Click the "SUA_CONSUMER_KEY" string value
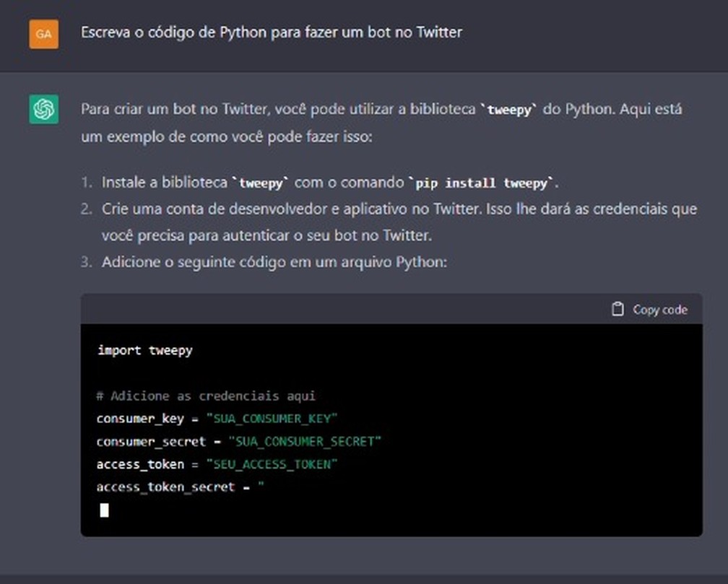The height and width of the screenshot is (584, 728). pos(272,419)
